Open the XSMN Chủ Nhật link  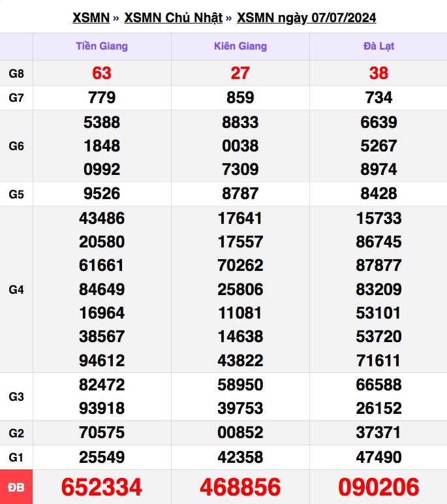(x=173, y=18)
